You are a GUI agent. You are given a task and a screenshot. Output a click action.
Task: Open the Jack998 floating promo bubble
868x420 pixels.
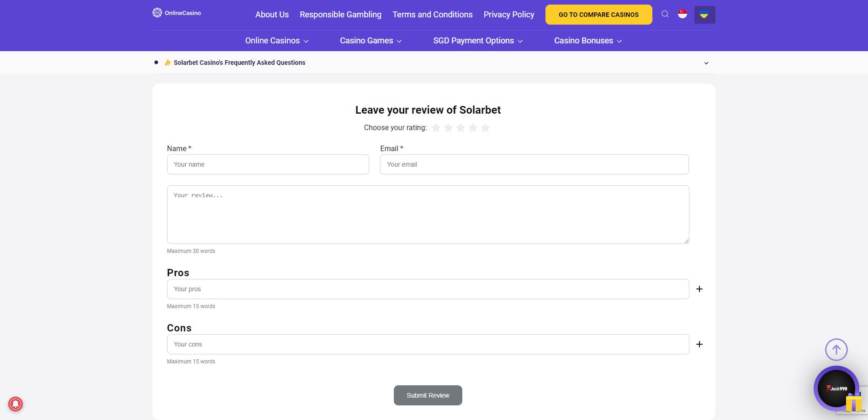point(836,388)
